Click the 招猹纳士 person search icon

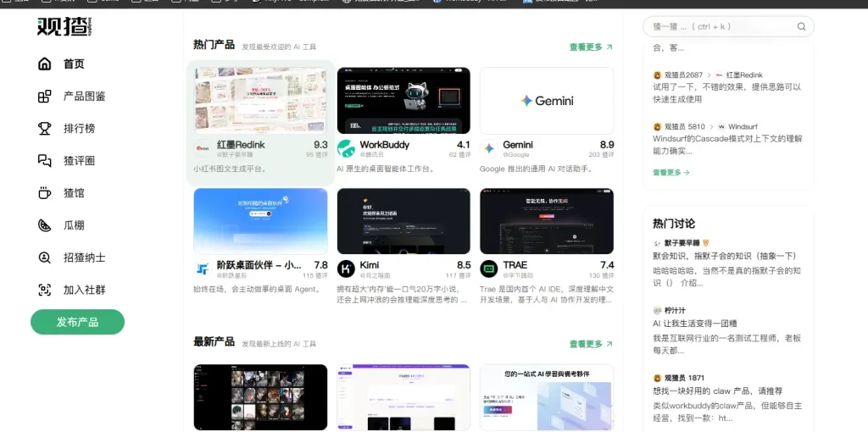(45, 258)
